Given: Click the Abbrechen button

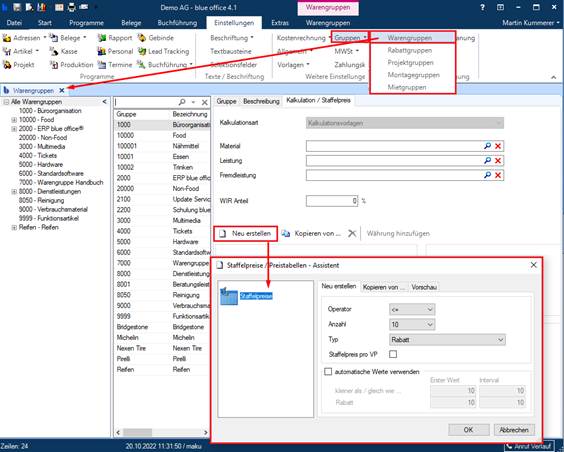Looking at the screenshot, I should click(x=514, y=430).
